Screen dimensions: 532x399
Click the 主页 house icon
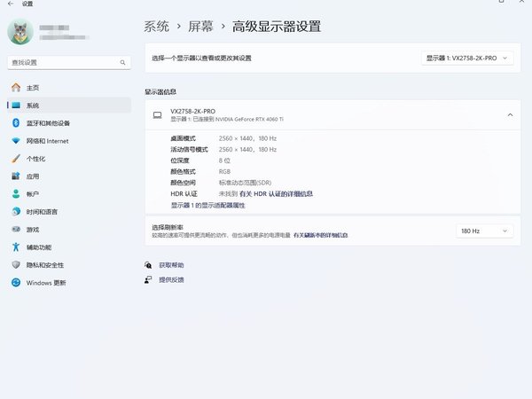16,88
